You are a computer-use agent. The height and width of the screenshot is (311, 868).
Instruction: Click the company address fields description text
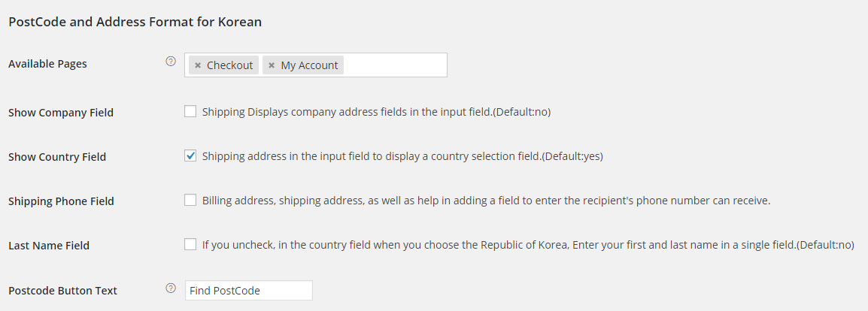click(x=376, y=112)
